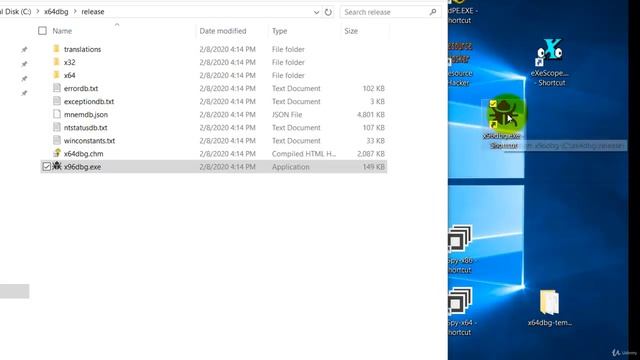Click the x96dbg.exe file name

tap(82, 167)
